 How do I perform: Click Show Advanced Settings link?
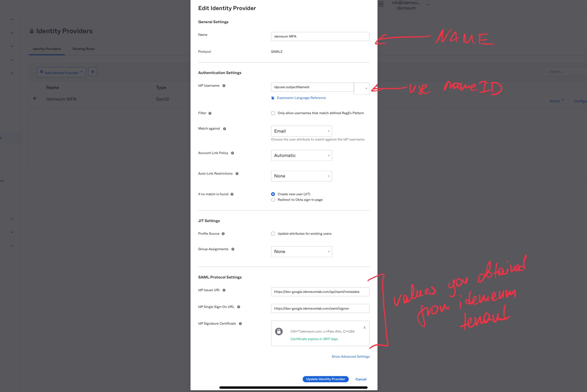(x=350, y=357)
